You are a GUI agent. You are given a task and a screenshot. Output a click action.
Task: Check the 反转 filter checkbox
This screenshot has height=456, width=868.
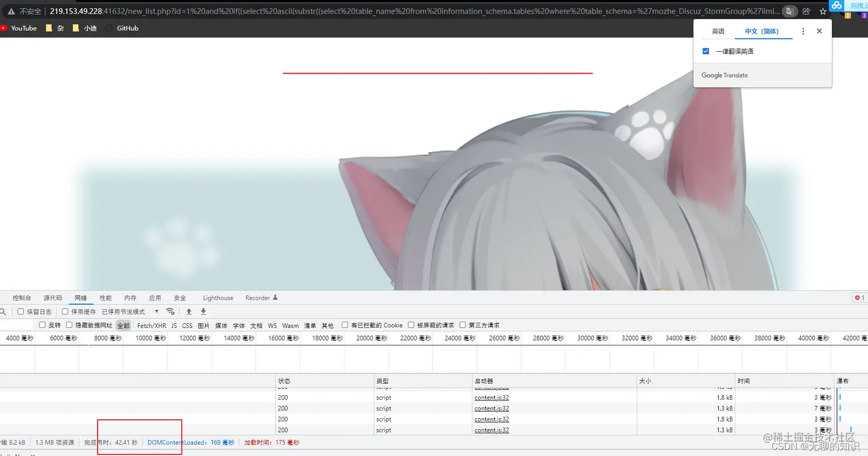click(42, 325)
